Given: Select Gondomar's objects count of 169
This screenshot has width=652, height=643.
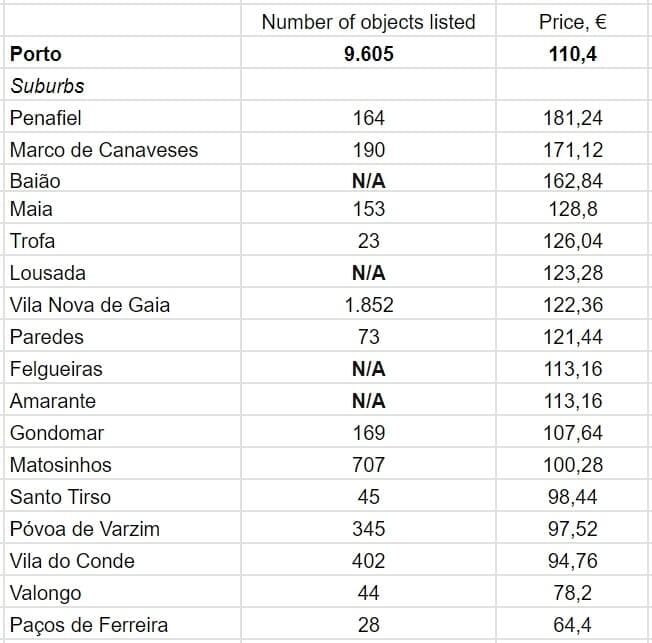Looking at the screenshot, I should (x=368, y=433).
